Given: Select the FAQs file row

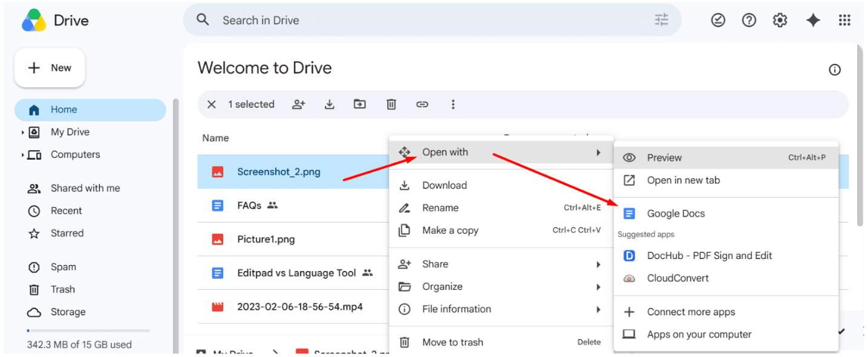Looking at the screenshot, I should pyautogui.click(x=293, y=206).
